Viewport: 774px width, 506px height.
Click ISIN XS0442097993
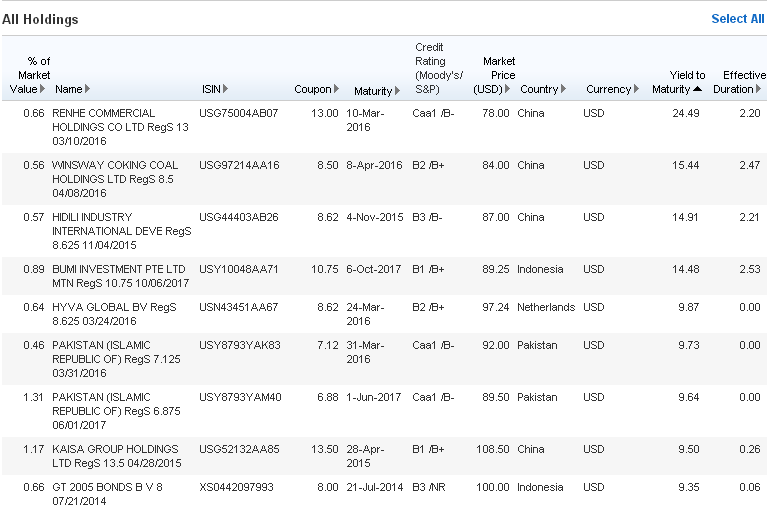pyautogui.click(x=236, y=487)
